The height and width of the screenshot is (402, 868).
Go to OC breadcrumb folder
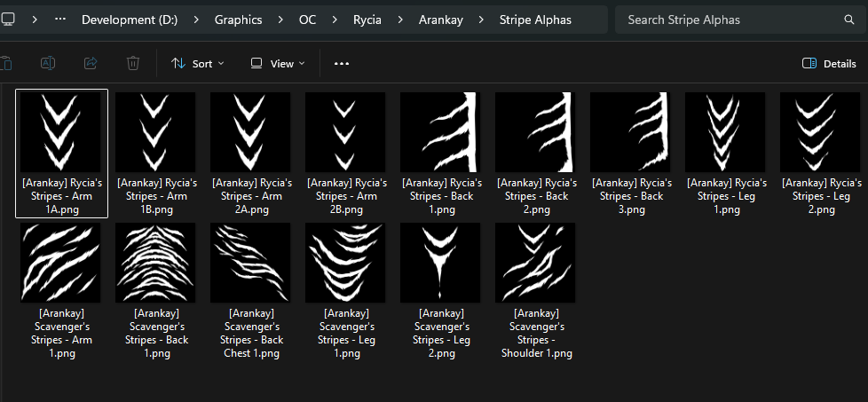[x=307, y=20]
